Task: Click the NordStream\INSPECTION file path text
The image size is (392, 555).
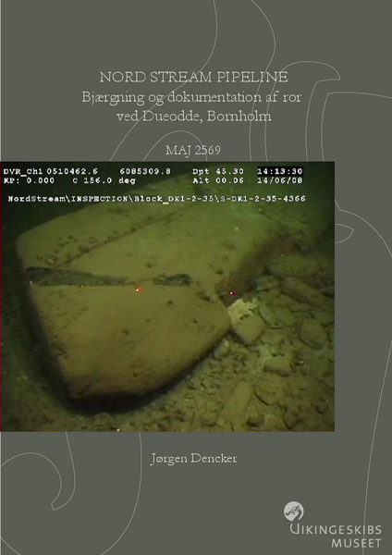Action: pyautogui.click(x=156, y=199)
